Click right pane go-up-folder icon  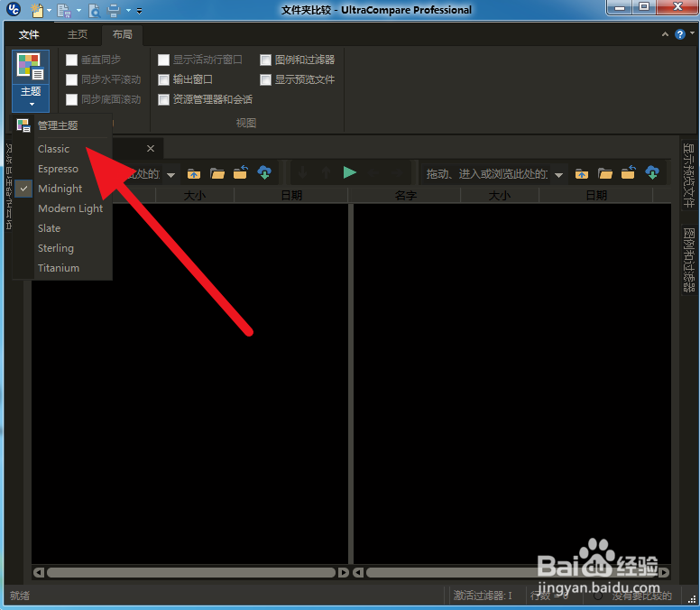tap(582, 173)
